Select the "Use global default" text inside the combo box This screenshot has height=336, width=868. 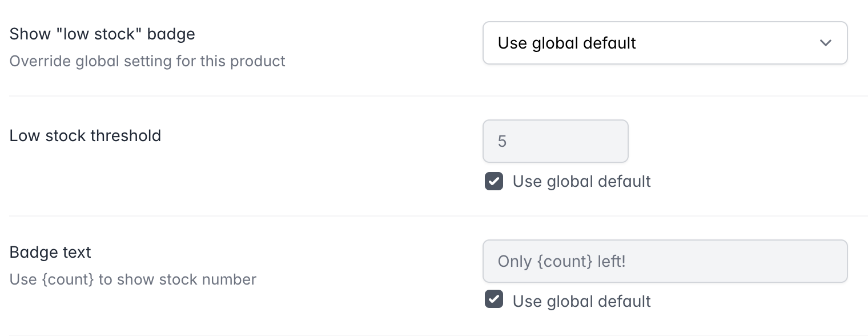coord(567,43)
